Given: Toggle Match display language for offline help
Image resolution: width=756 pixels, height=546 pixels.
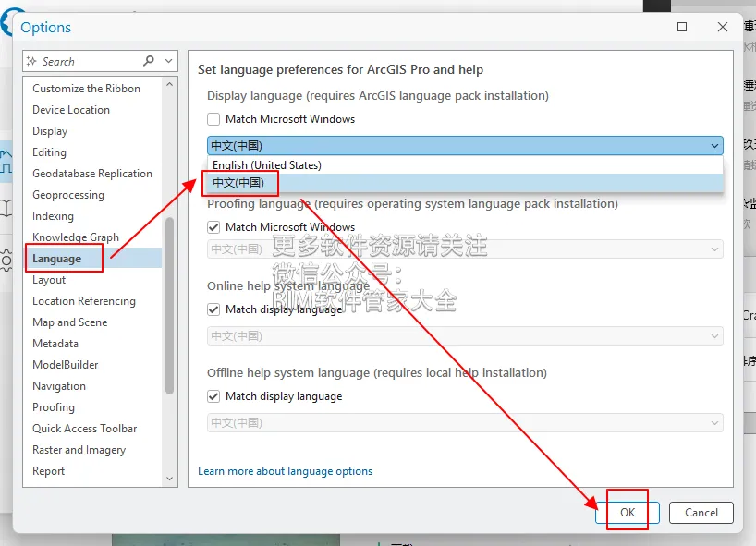Looking at the screenshot, I should [x=213, y=396].
